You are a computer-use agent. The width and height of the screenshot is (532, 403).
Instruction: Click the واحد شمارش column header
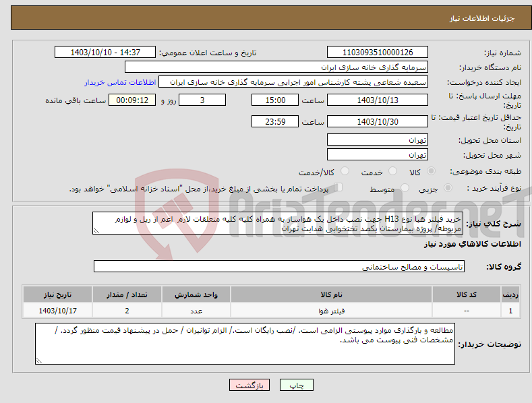(x=196, y=294)
